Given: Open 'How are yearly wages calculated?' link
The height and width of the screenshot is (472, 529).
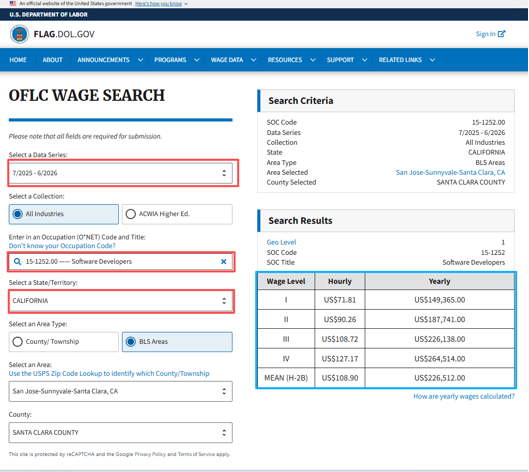Looking at the screenshot, I should click(x=464, y=396).
